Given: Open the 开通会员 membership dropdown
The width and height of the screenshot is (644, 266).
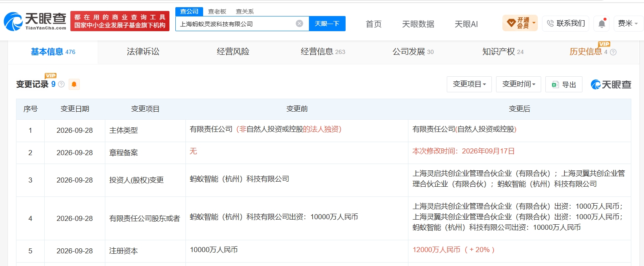Looking at the screenshot, I should [x=520, y=23].
